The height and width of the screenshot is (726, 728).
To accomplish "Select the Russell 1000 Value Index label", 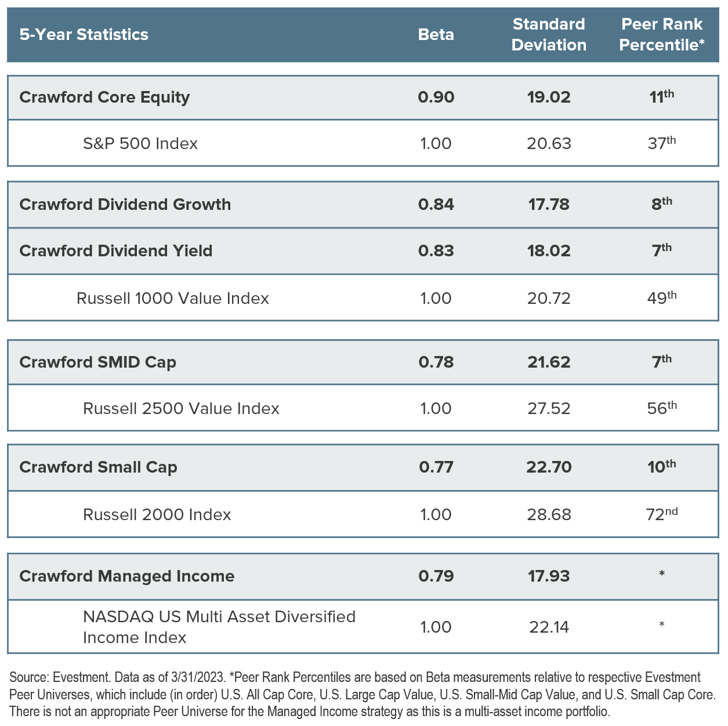I will tap(172, 298).
